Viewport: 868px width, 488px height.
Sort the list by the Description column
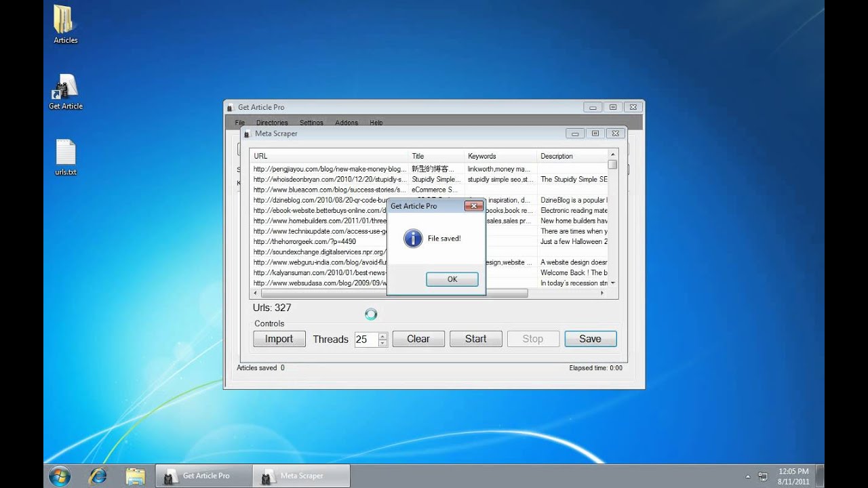coord(572,156)
